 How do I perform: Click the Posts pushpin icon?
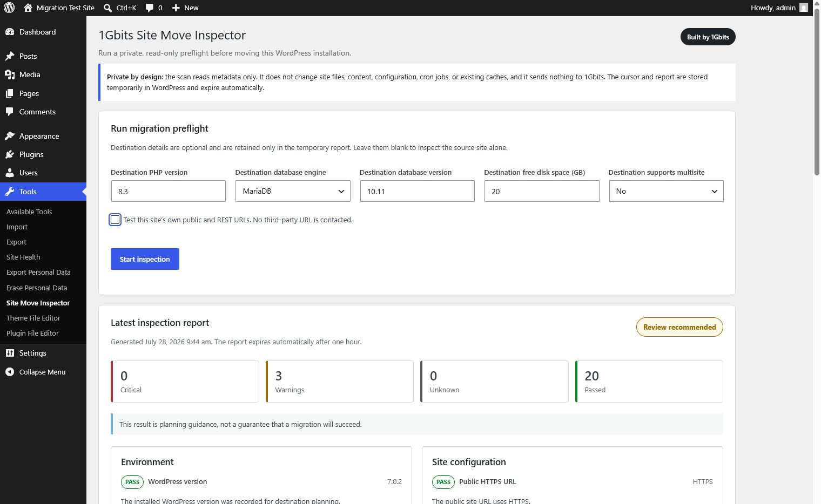[x=10, y=56]
